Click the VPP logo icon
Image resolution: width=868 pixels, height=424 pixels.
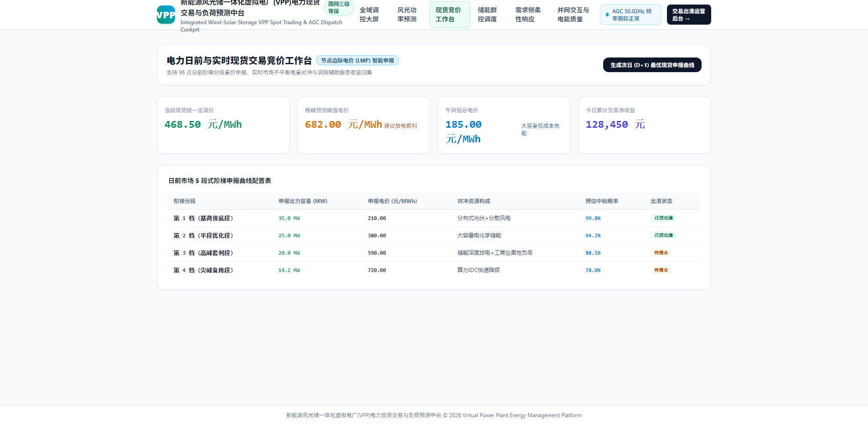click(166, 15)
